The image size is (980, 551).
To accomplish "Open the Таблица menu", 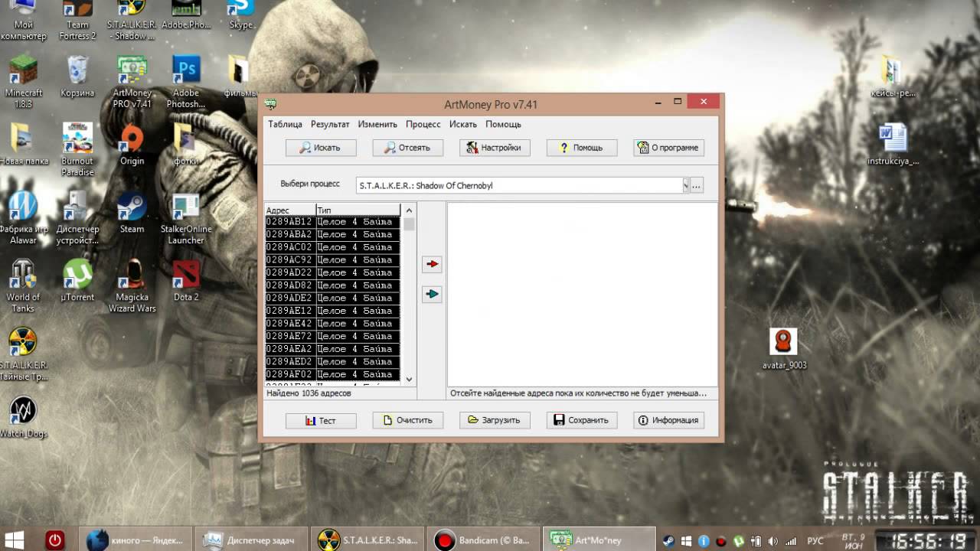I will (x=285, y=124).
